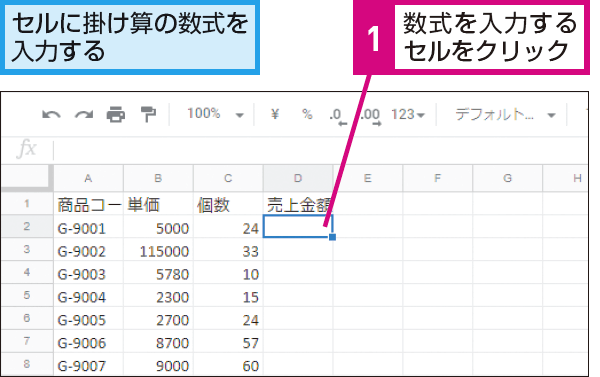600x377 pixels.
Task: Select row 2 header
Action: 27,226
